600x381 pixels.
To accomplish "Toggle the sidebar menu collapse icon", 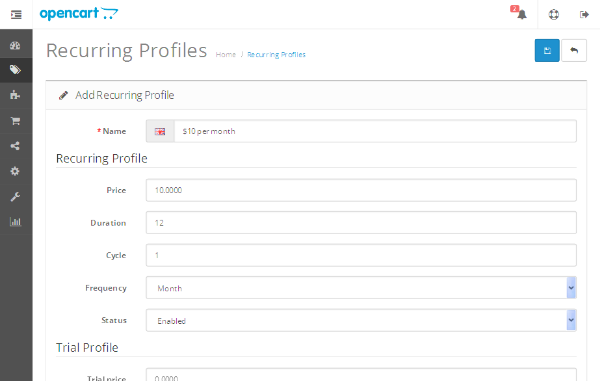I will (x=16, y=15).
